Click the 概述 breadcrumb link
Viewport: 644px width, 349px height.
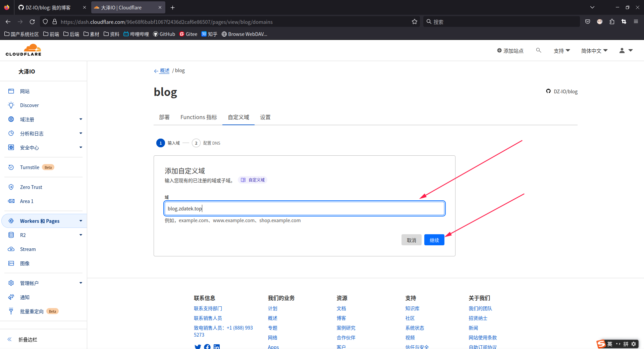[164, 70]
